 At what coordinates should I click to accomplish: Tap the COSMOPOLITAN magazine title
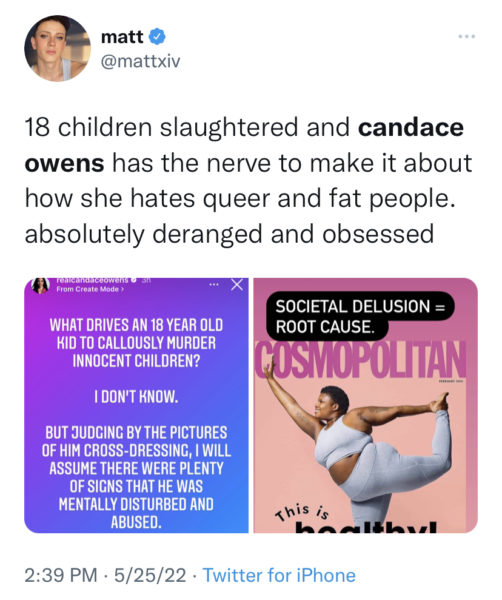click(x=360, y=360)
